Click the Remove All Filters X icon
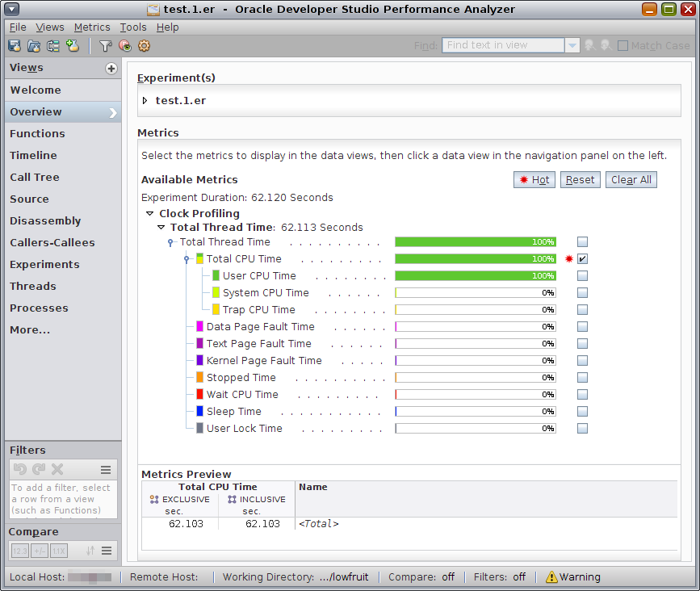 (57, 469)
